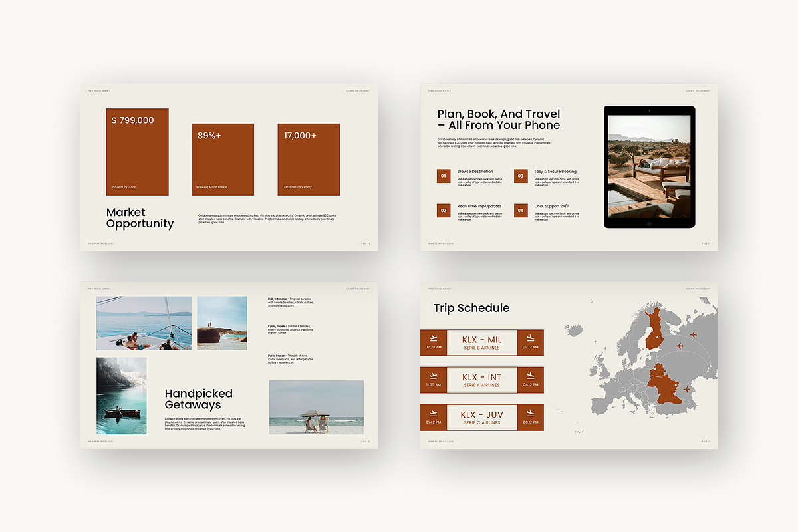Select the 89%+ stat card

coord(223,160)
